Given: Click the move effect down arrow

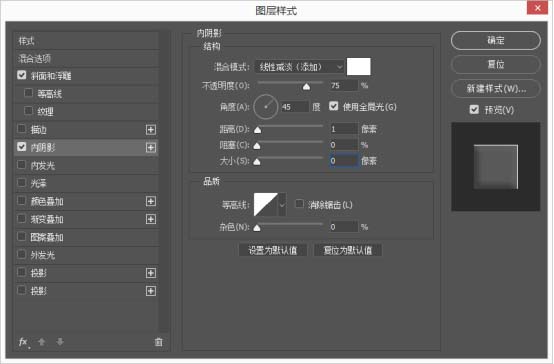Looking at the screenshot, I should (x=60, y=342).
